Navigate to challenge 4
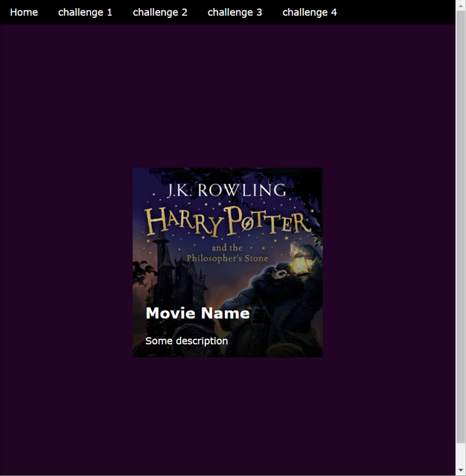Image resolution: width=466 pixels, height=476 pixels. 310,12
